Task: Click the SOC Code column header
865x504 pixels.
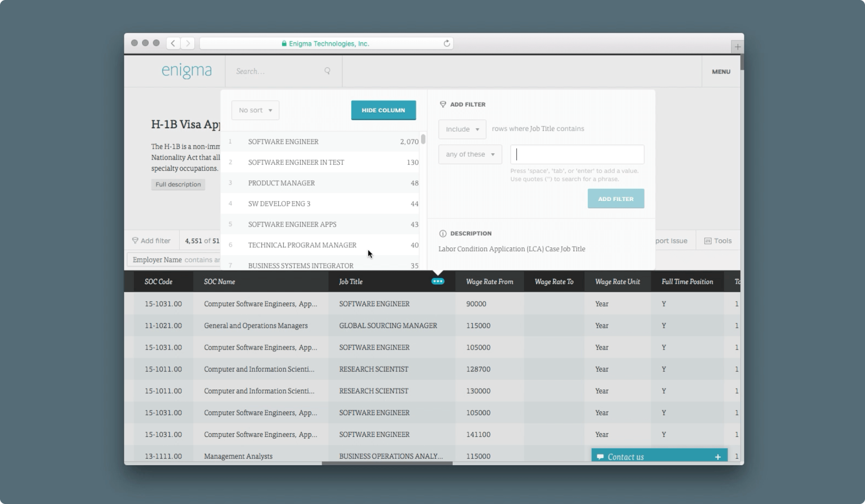Action: point(163,281)
